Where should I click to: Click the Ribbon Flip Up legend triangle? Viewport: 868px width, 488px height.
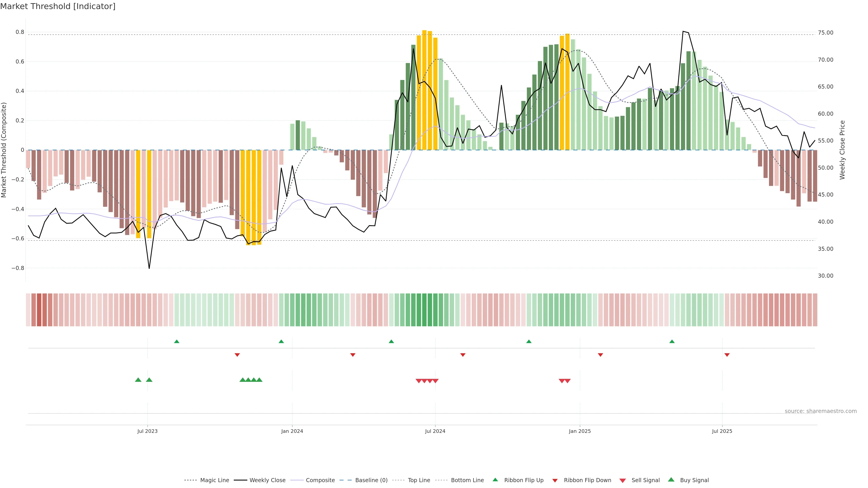coord(495,480)
